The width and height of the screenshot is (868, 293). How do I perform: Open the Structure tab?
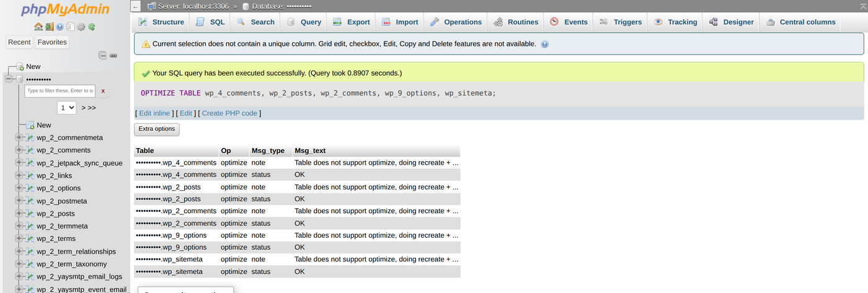(161, 22)
